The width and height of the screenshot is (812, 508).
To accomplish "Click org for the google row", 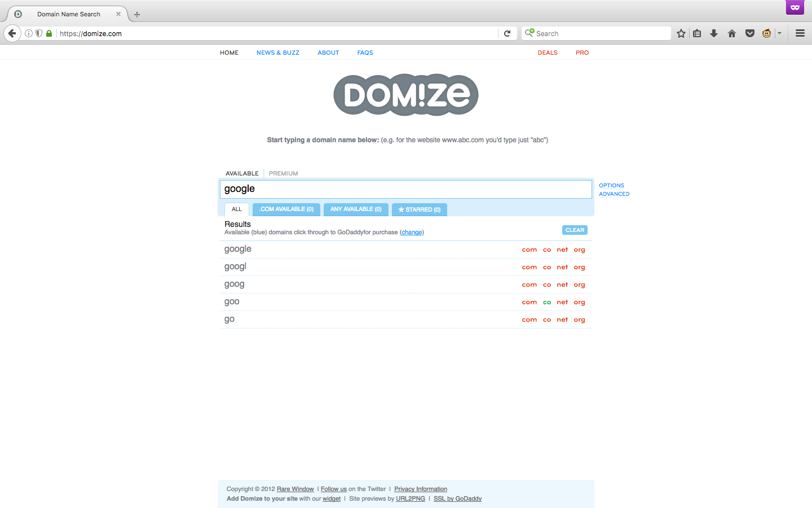I will [x=579, y=249].
